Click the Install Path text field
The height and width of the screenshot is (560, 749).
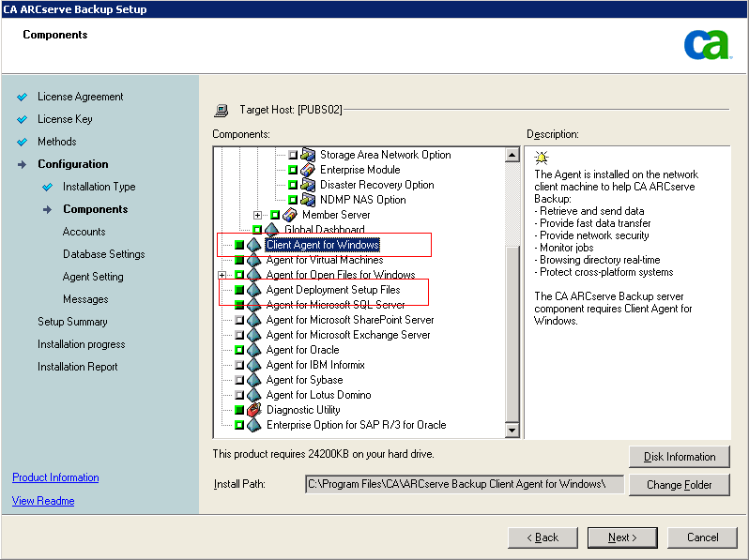[465, 484]
